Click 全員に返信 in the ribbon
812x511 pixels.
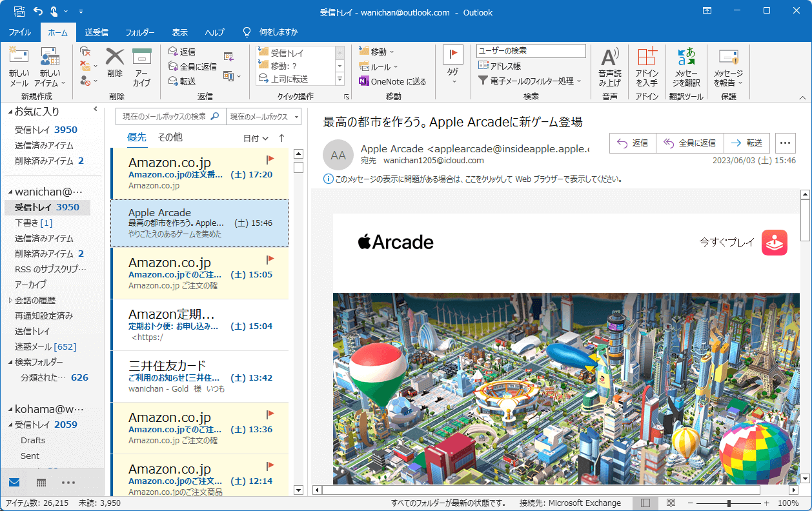pyautogui.click(x=192, y=66)
